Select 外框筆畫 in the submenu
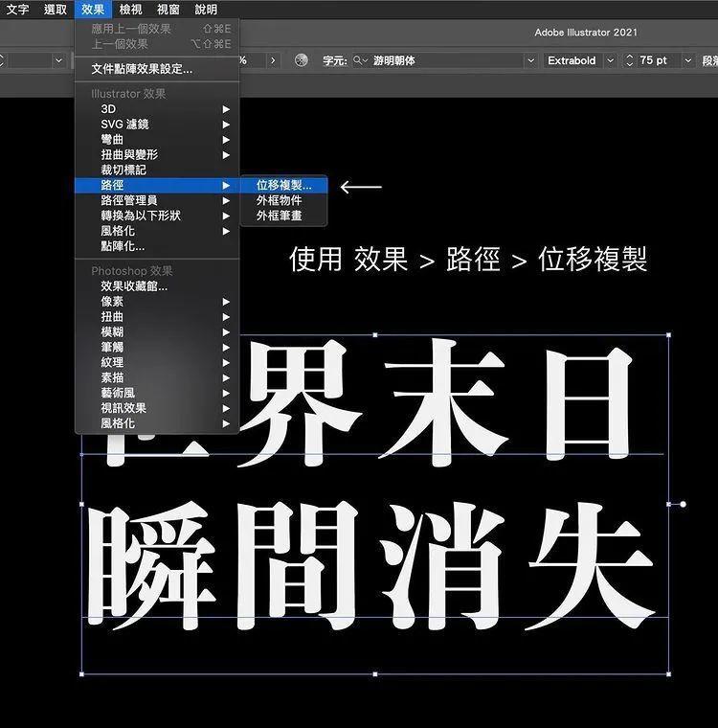 tap(279, 216)
